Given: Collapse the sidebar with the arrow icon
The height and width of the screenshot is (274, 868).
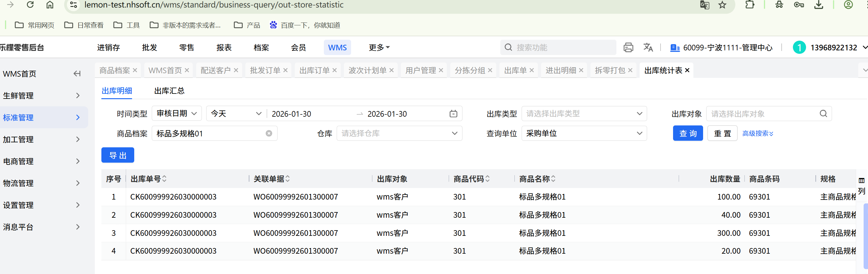Looking at the screenshot, I should [77, 74].
